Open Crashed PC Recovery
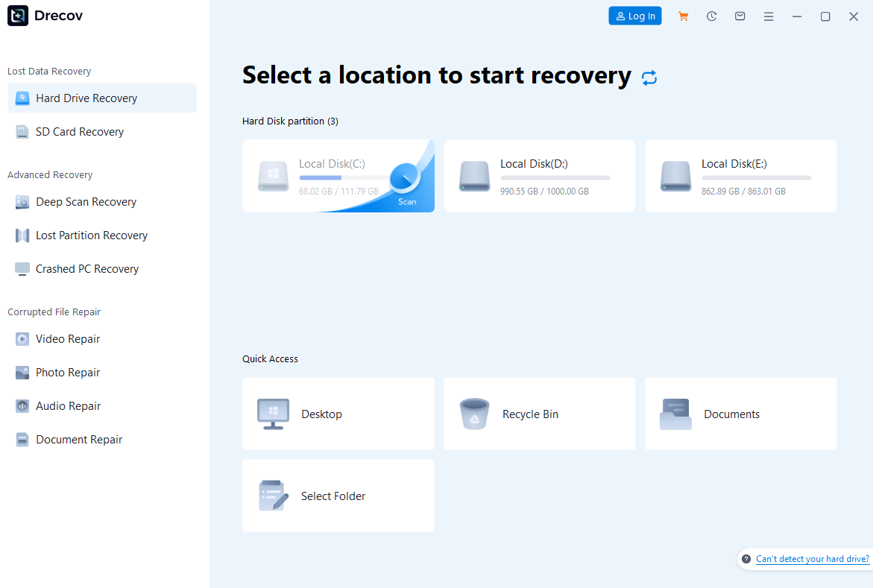The height and width of the screenshot is (588, 873). click(87, 268)
